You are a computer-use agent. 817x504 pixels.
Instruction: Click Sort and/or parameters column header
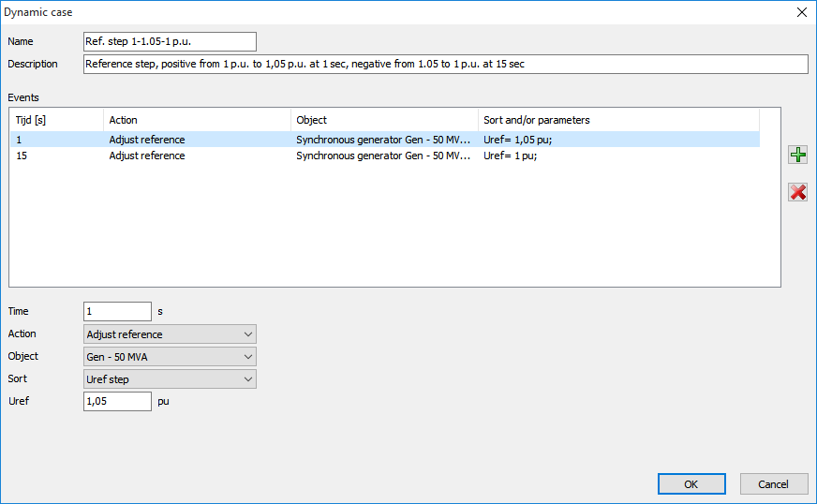pos(618,120)
